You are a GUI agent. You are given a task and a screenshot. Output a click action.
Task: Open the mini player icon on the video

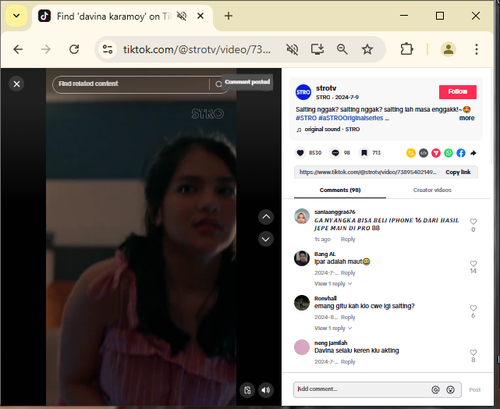click(247, 390)
